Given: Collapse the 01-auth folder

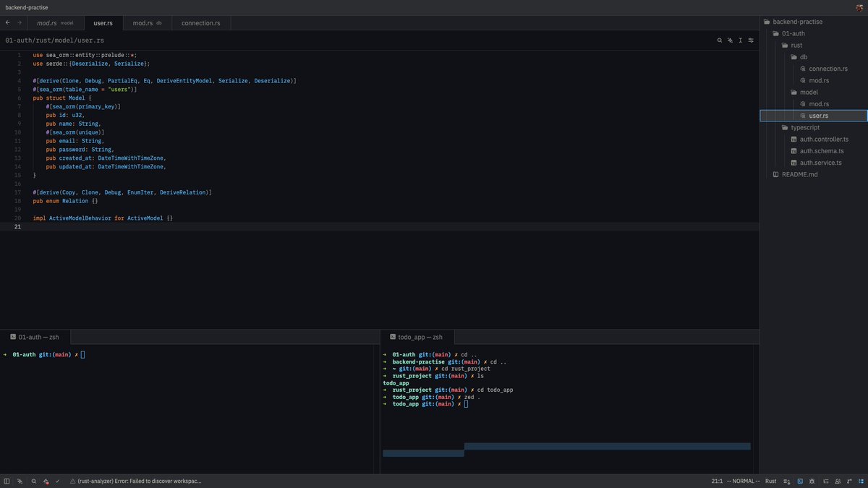Looking at the screenshot, I should pyautogui.click(x=814, y=33).
